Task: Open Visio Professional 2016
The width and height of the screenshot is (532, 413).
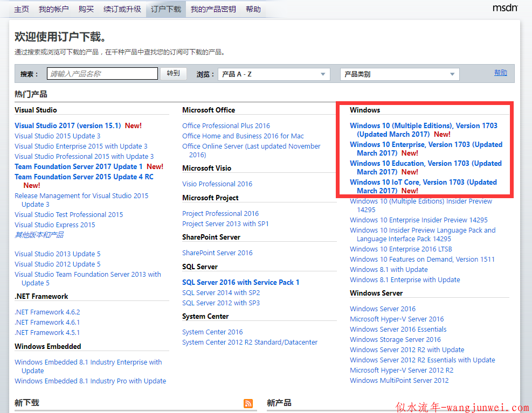Action: pyautogui.click(x=217, y=184)
